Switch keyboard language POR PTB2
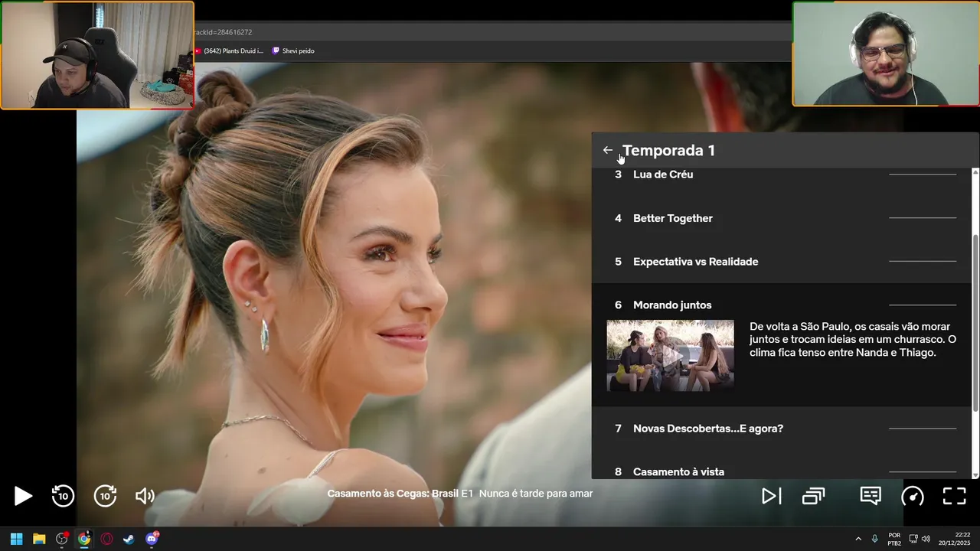Screen dimensions: 980x551 point(894,539)
